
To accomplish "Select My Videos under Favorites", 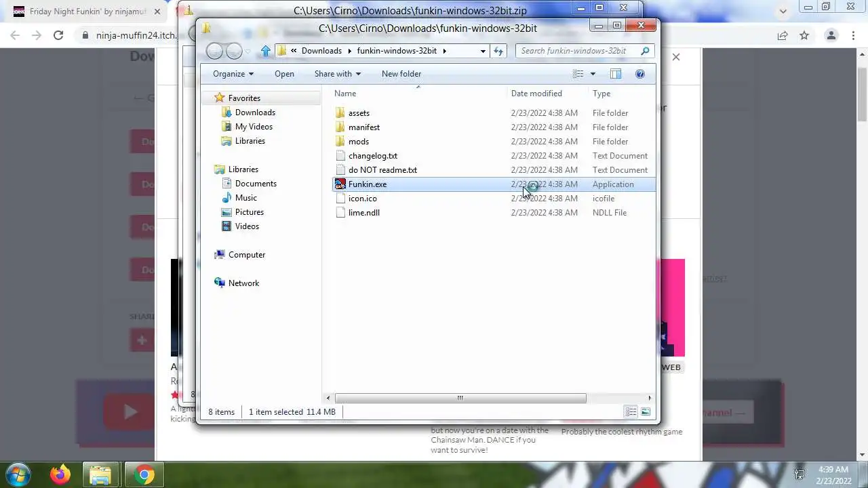I will coord(254,127).
